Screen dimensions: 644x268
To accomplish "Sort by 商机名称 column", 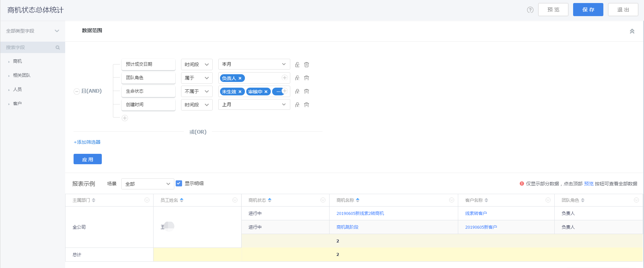I will point(357,200).
